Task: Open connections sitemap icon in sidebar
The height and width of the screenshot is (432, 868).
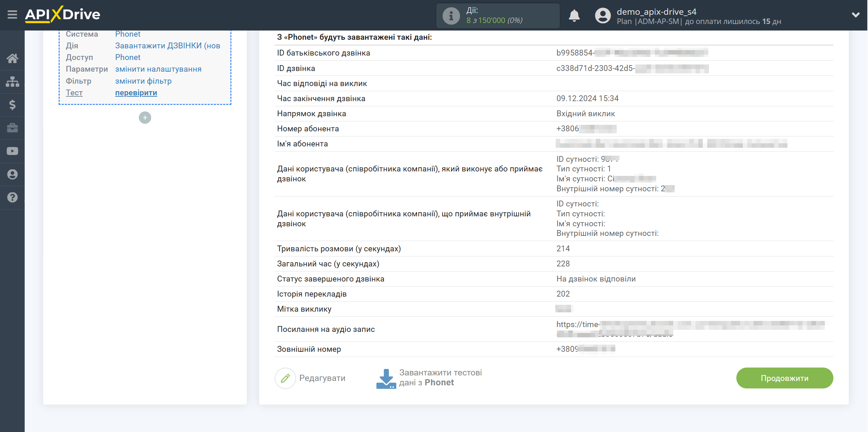Action: click(x=12, y=82)
